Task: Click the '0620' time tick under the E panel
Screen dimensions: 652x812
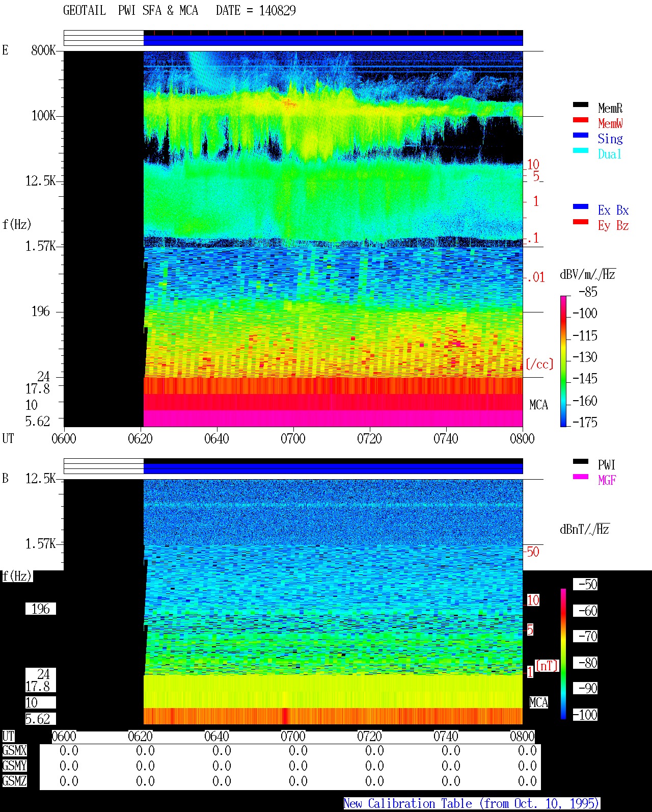Action: coord(140,438)
